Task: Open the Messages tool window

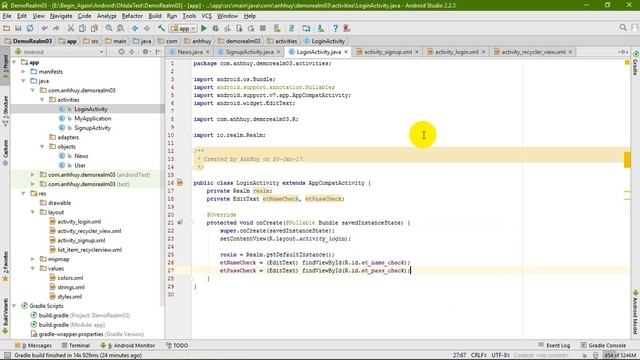Action: (x=33, y=345)
